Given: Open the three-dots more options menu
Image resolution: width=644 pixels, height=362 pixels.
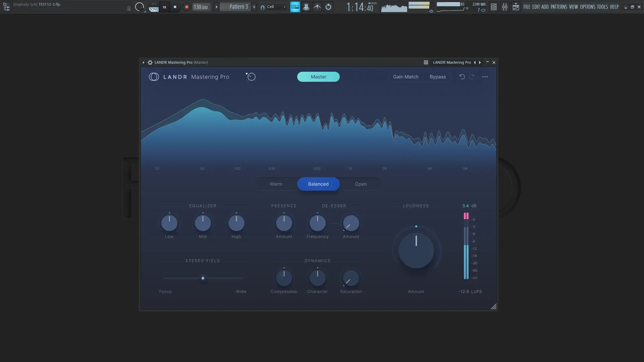Looking at the screenshot, I should tap(485, 77).
